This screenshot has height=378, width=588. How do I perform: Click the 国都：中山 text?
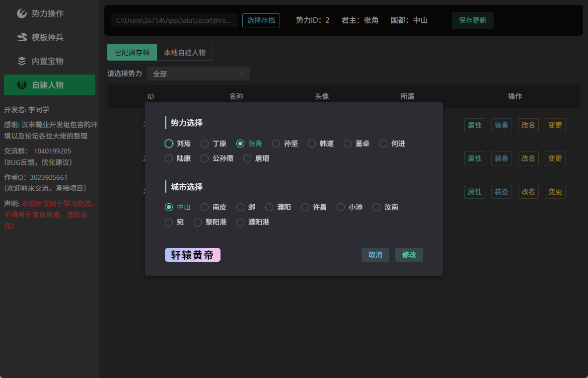409,20
